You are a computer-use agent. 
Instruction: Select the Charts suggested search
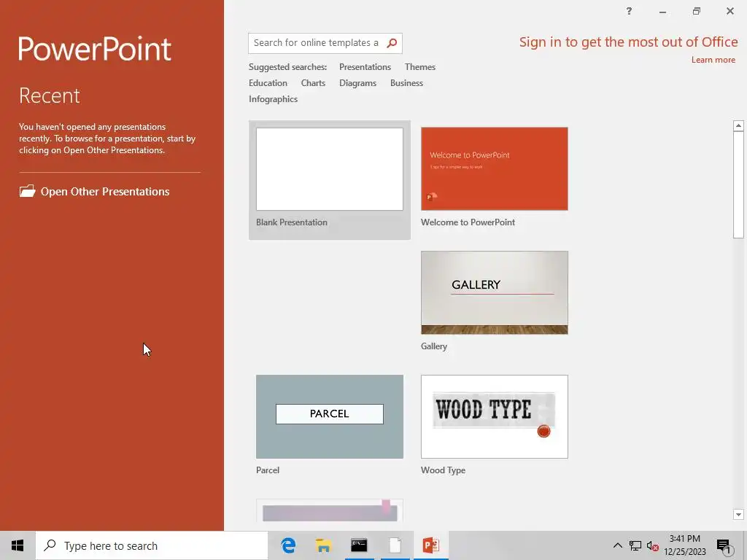point(313,83)
